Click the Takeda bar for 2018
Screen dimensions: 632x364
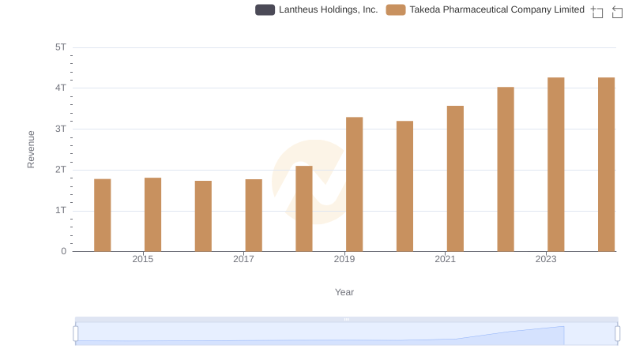[304, 208]
